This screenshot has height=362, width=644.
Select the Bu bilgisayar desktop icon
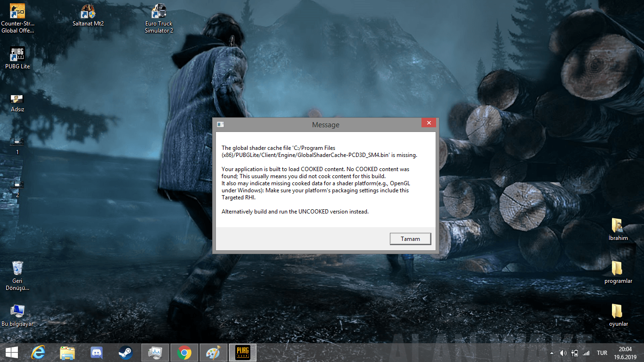click(17, 315)
